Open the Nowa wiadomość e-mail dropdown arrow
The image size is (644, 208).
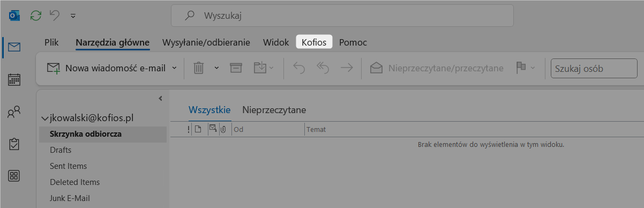174,68
